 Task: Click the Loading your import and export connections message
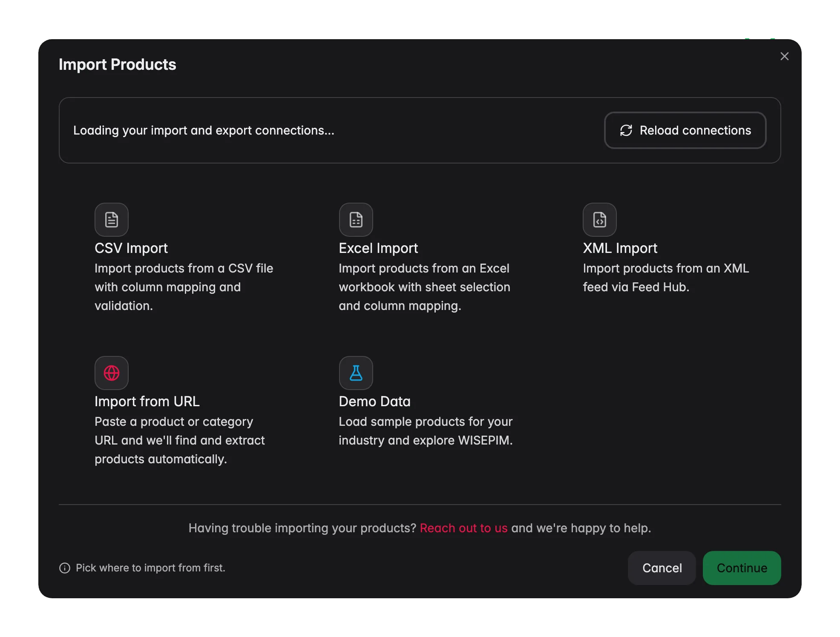204,130
